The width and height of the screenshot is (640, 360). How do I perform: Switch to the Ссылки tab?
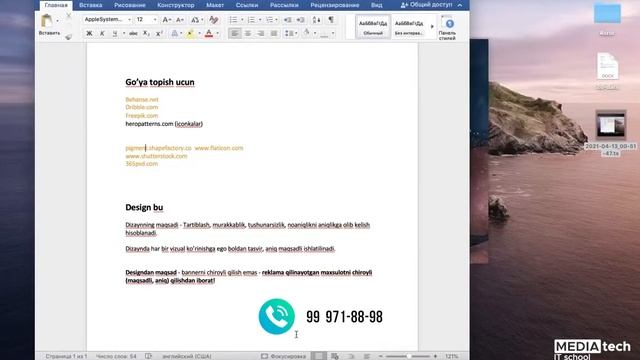(247, 5)
